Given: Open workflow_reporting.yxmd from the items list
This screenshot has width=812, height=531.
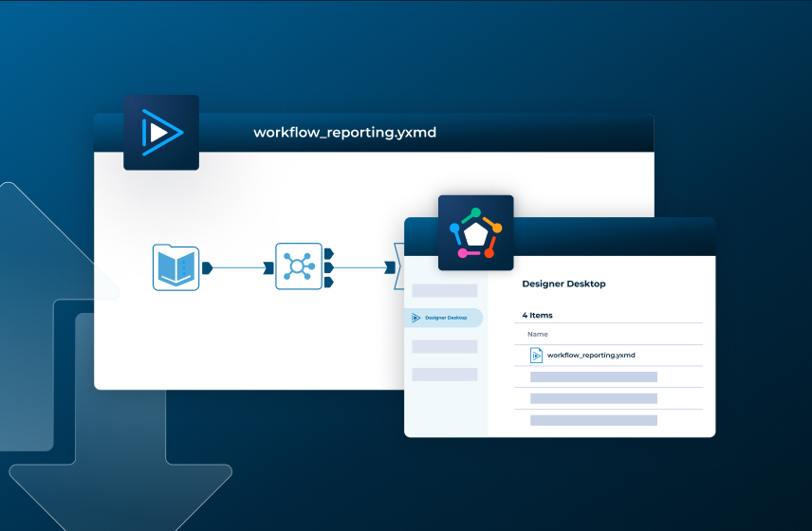Looking at the screenshot, I should [591, 356].
